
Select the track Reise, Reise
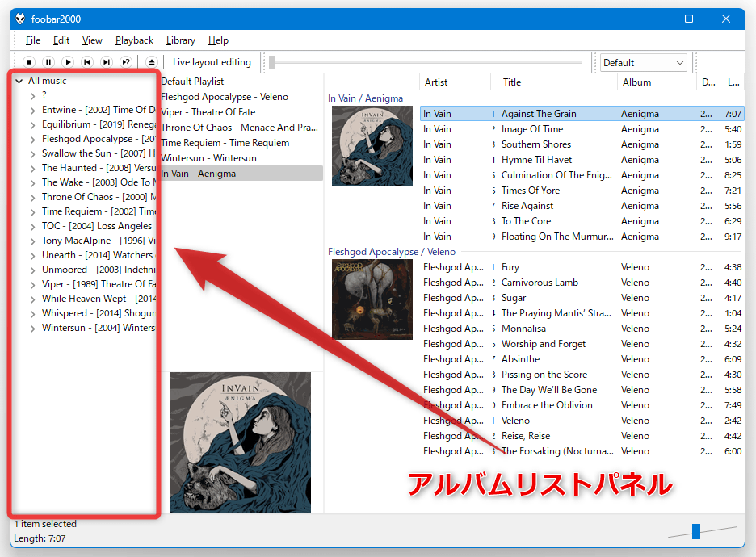582,436
